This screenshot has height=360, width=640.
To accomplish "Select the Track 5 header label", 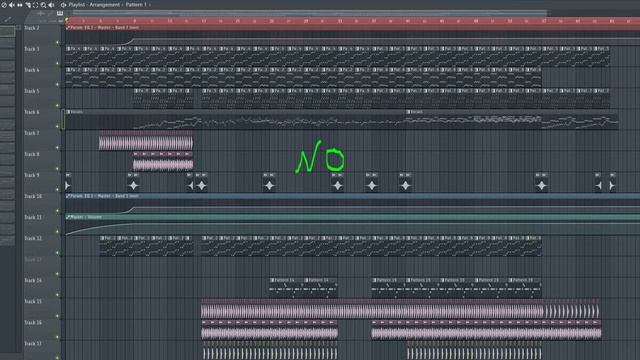I will coord(32,91).
